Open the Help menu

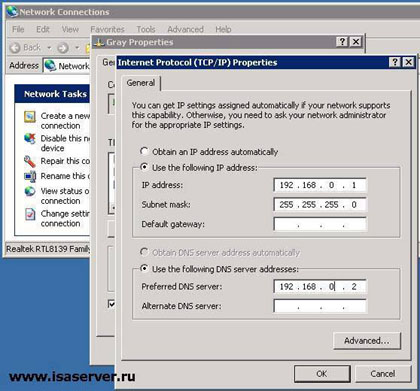click(x=223, y=29)
